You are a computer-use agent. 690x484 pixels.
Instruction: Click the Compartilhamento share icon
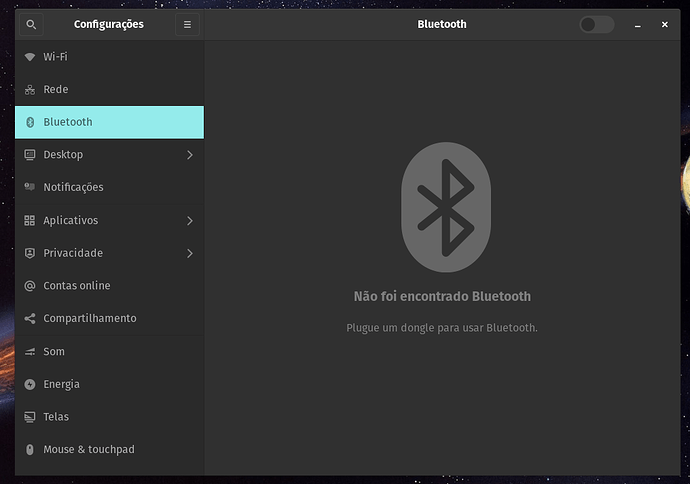pyautogui.click(x=30, y=319)
